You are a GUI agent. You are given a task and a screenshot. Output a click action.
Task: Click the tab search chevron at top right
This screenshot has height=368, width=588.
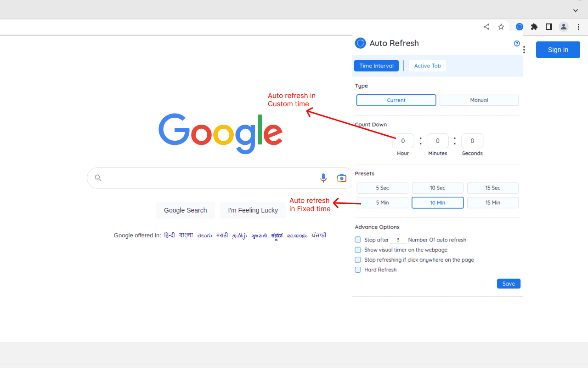[x=576, y=10]
